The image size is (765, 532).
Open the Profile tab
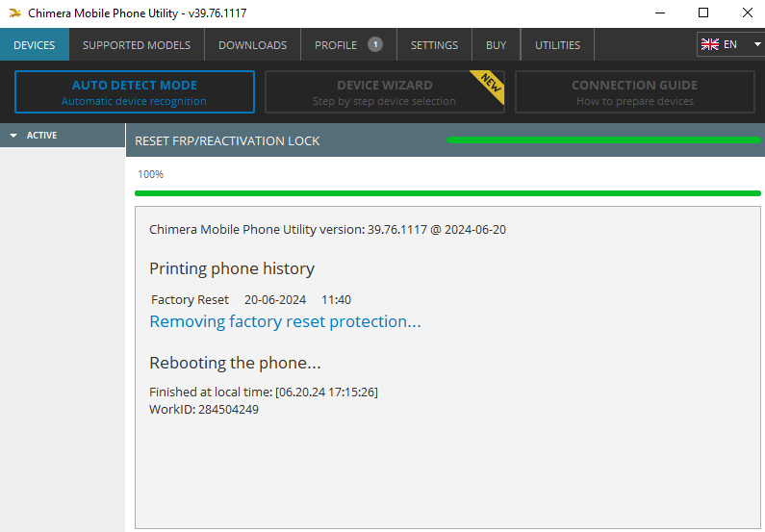pos(336,45)
